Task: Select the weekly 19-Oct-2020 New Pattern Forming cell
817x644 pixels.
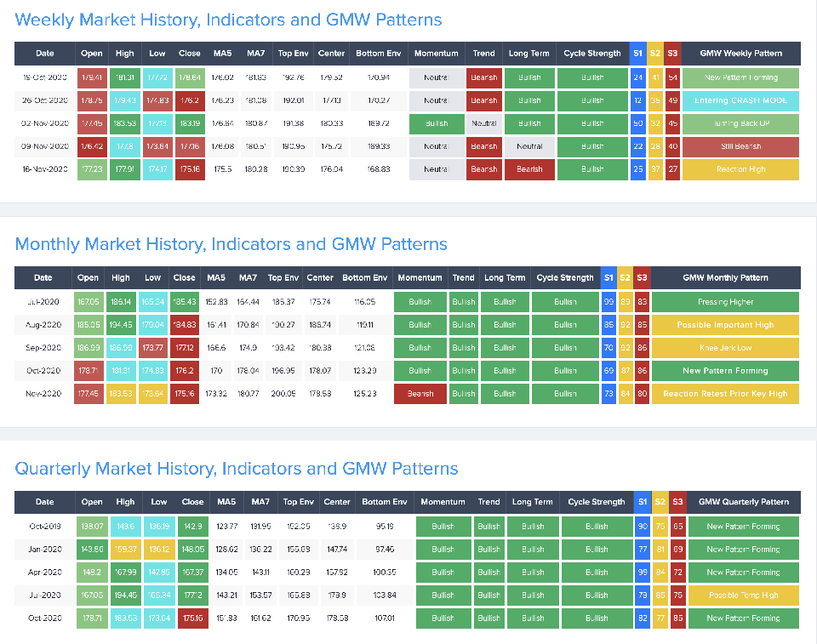Action: pos(740,77)
